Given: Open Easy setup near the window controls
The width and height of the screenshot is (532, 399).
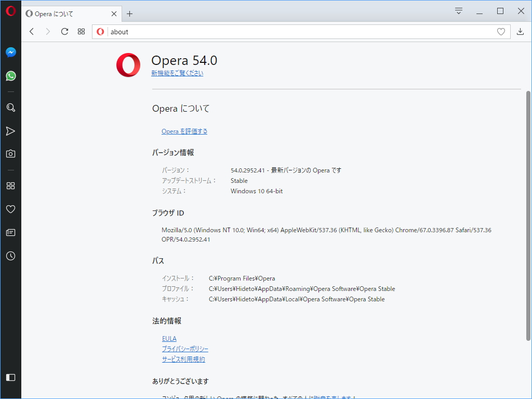Looking at the screenshot, I should tap(458, 10).
